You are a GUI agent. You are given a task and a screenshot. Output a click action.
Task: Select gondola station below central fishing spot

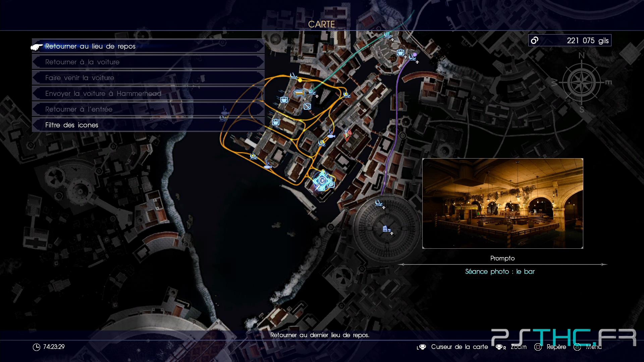tap(322, 143)
